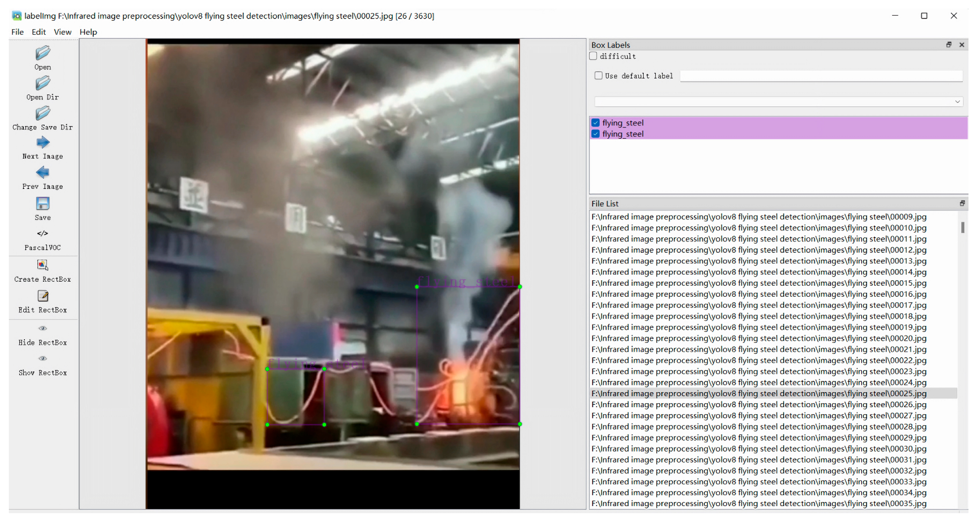The width and height of the screenshot is (980, 522).
Task: Go to Next Image arrow
Action: pyautogui.click(x=43, y=143)
